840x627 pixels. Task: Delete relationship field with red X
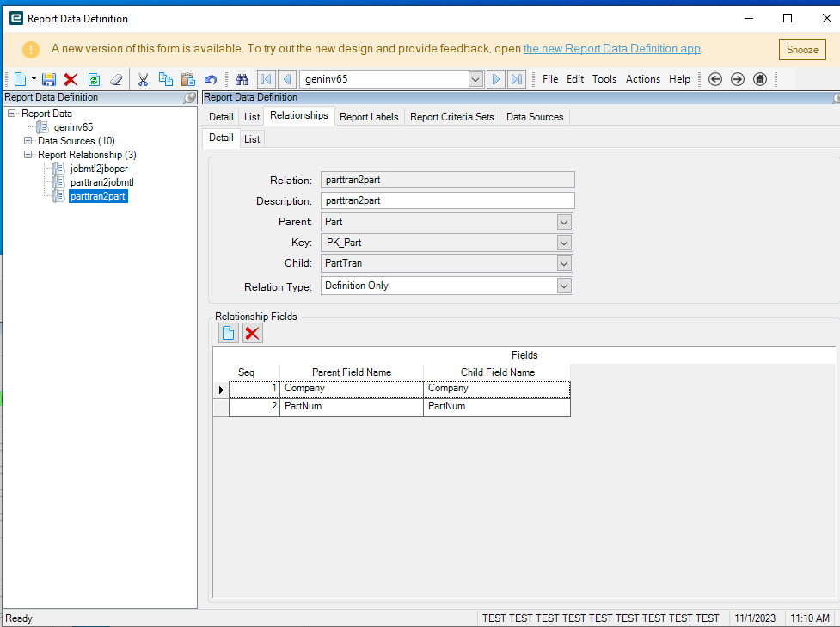pyautogui.click(x=253, y=334)
